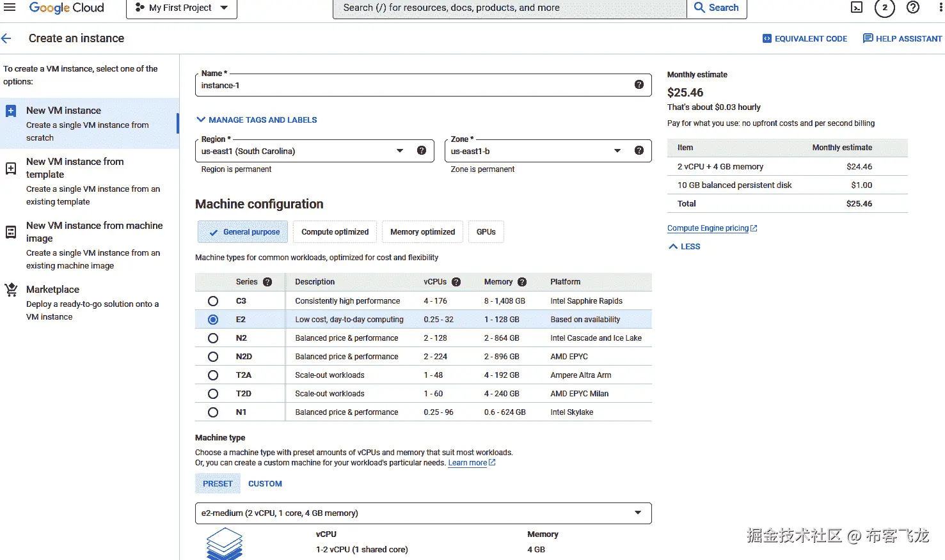Click the Series column help icon
Image resolution: width=945 pixels, height=560 pixels.
tap(267, 282)
